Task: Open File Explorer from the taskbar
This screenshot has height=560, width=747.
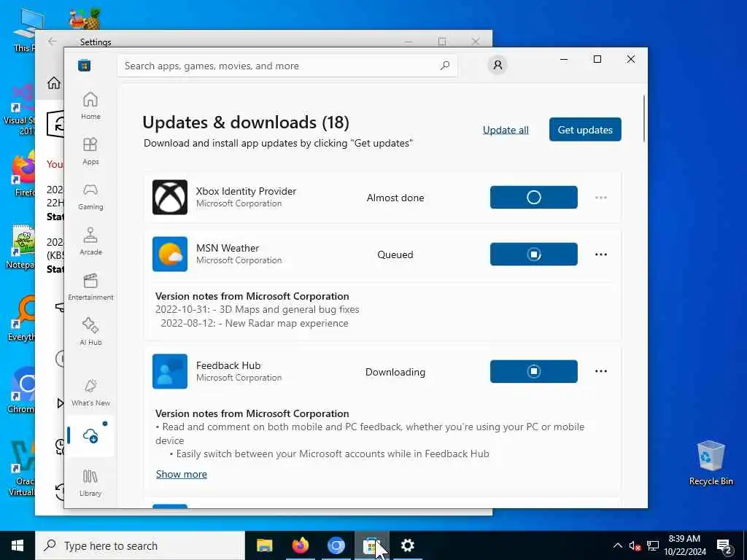Action: click(x=264, y=545)
